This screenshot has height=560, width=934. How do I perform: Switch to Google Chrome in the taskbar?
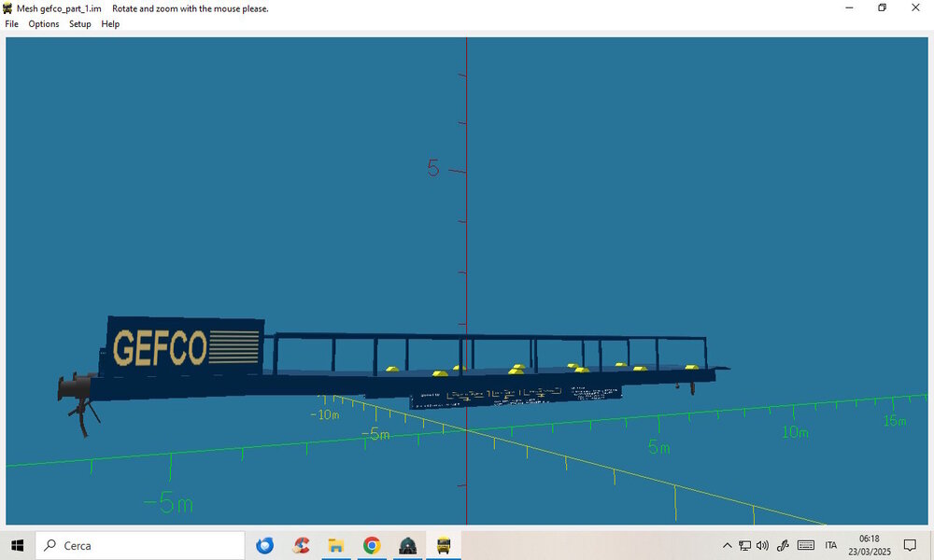tap(373, 545)
